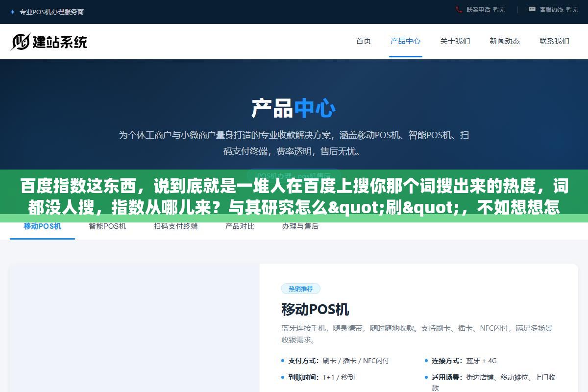Click the green overlay headline about 百度指数
This screenshot has height=392, width=588.
point(294,197)
